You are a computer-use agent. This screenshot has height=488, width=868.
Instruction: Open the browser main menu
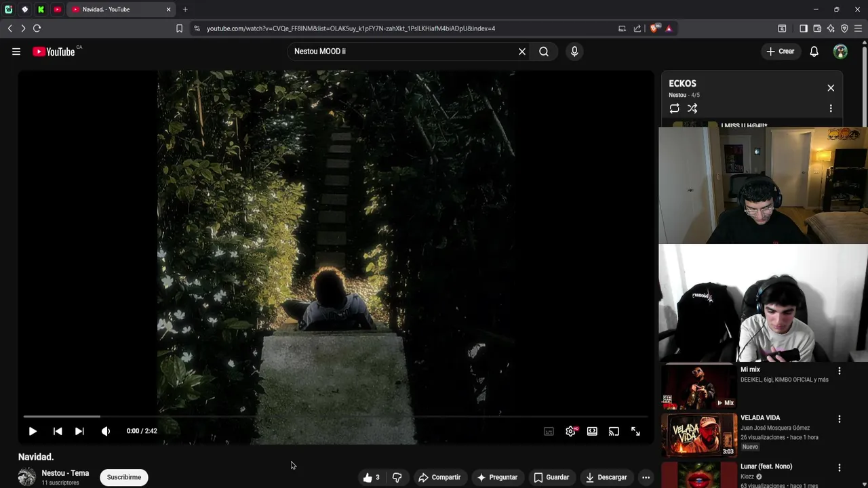coord(859,28)
